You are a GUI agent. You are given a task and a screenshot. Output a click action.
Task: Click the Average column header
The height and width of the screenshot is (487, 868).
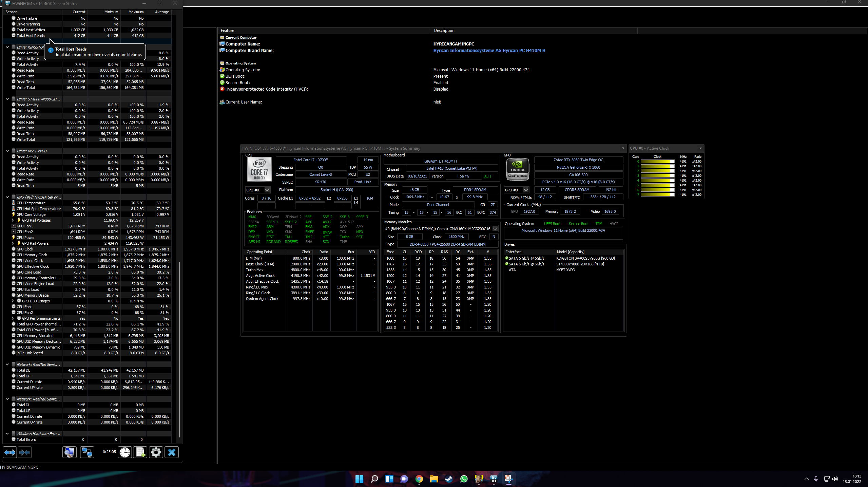click(162, 12)
